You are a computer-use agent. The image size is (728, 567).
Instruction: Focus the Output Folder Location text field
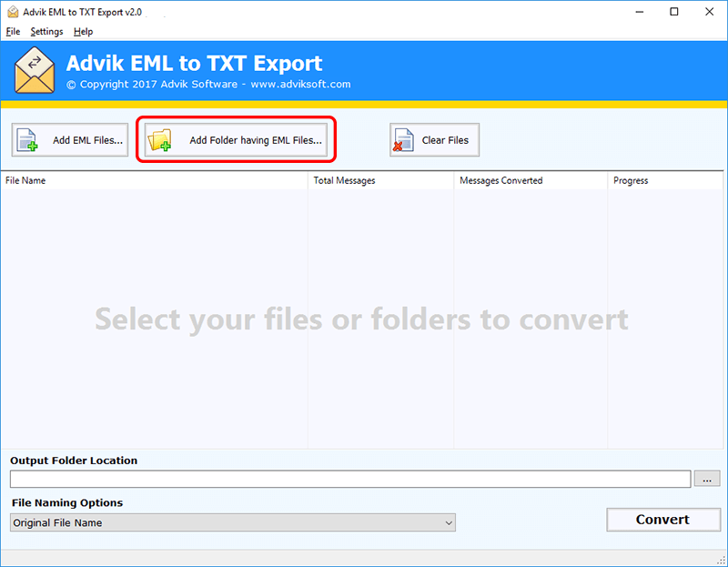coord(350,479)
